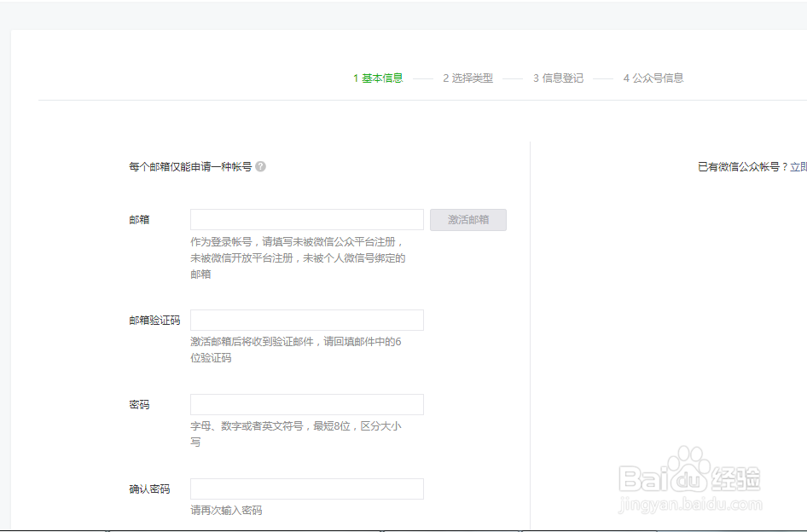
Task: Click the help question-mark icon beside 每个邮箱仅能申请一种帐号
Action: coord(260,167)
